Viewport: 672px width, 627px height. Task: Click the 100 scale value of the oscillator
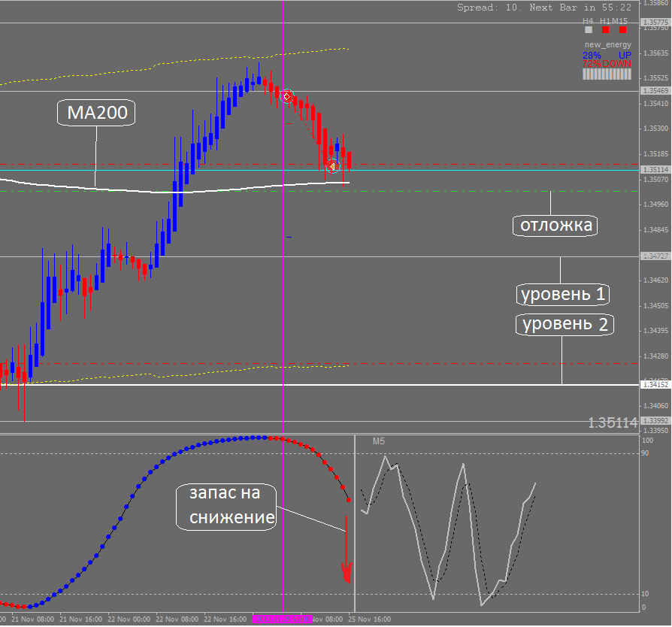tap(647, 441)
